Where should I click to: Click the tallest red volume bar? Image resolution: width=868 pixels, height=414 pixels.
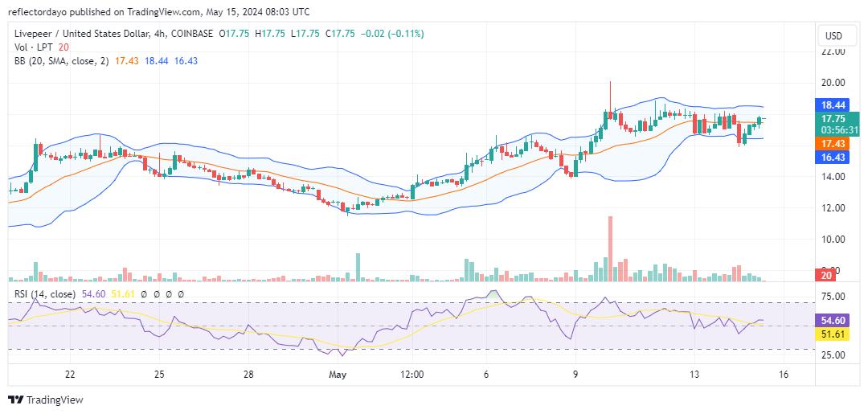610,249
